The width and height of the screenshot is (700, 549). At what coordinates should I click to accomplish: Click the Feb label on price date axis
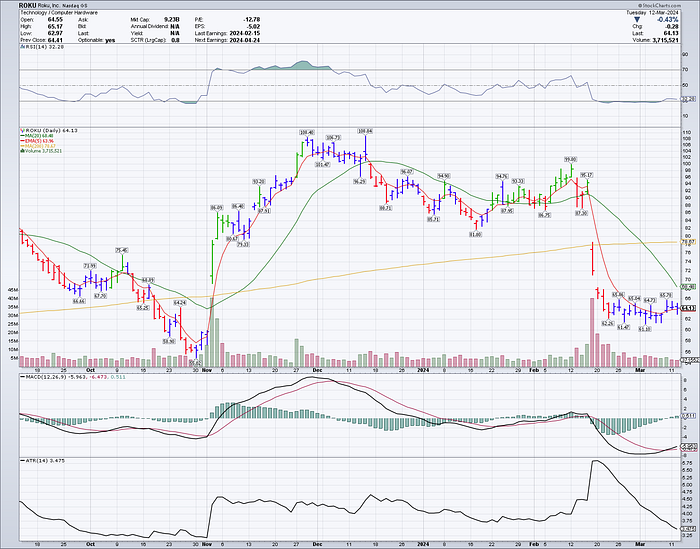point(533,370)
